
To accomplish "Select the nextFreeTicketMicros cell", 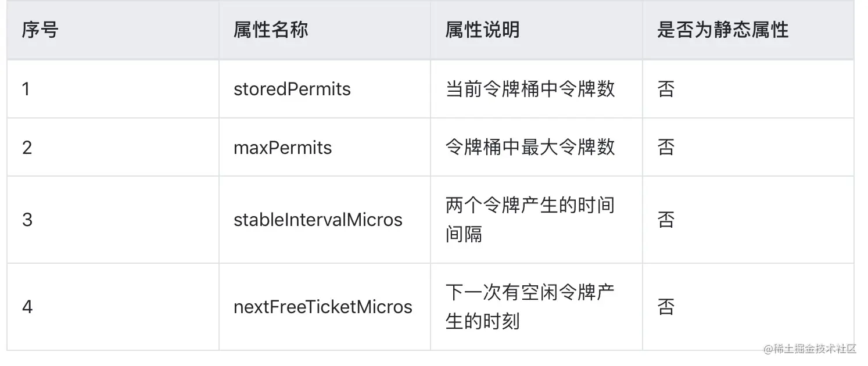I will point(322,307).
